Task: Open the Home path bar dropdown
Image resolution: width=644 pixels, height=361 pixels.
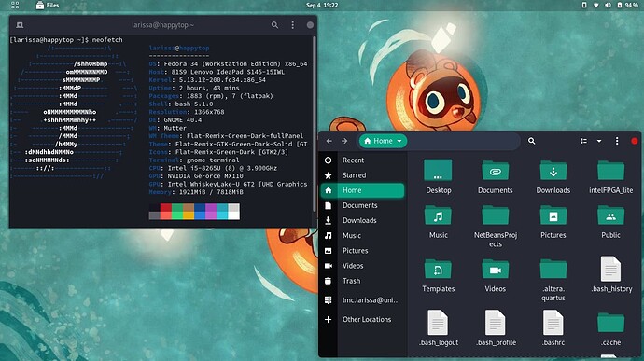Action: click(x=383, y=141)
